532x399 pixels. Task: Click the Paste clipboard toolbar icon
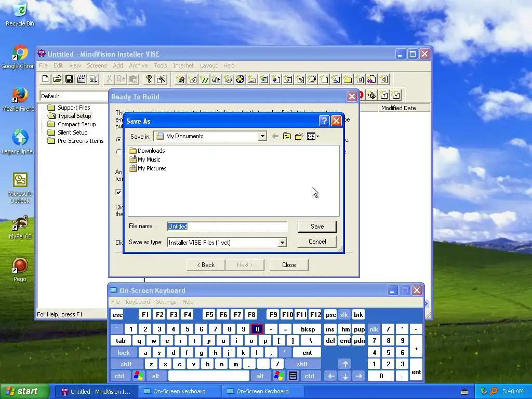134,79
